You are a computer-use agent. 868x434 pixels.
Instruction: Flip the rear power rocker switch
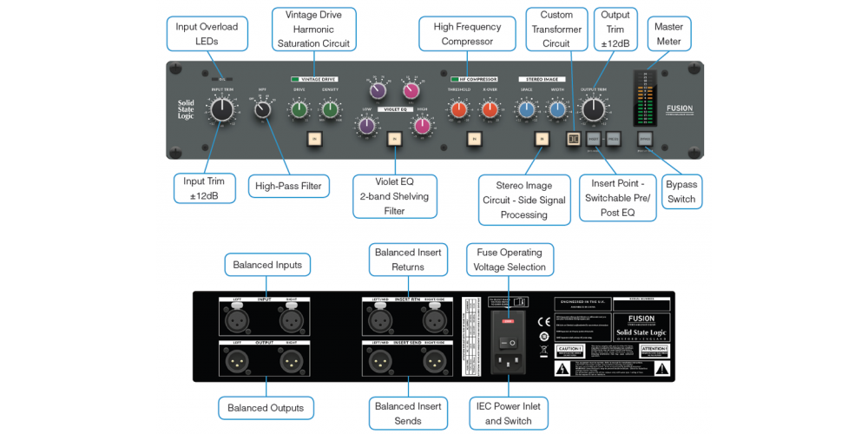tap(508, 343)
